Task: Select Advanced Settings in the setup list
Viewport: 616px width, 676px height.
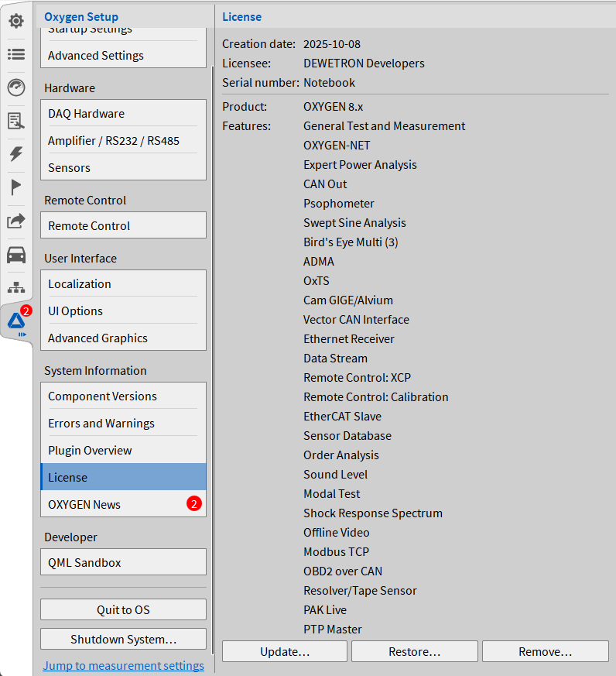Action: [123, 56]
